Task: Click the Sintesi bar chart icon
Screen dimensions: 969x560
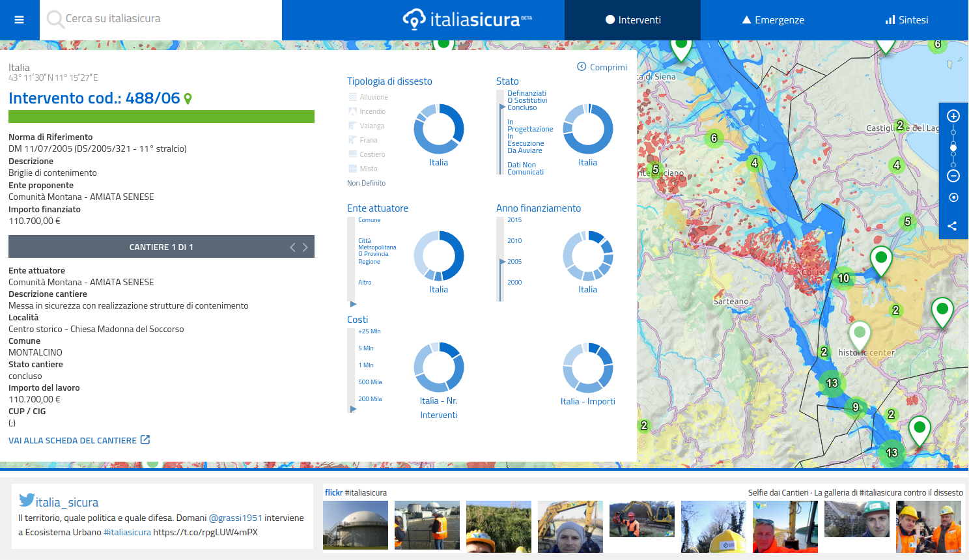Action: coord(890,20)
